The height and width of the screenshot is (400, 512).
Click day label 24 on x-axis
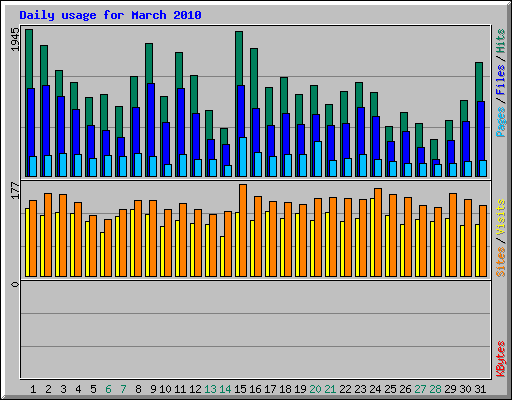375,389
